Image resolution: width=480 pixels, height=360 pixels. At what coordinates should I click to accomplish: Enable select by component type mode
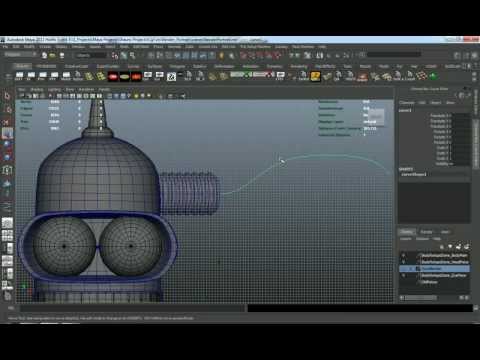pyautogui.click(x=132, y=55)
